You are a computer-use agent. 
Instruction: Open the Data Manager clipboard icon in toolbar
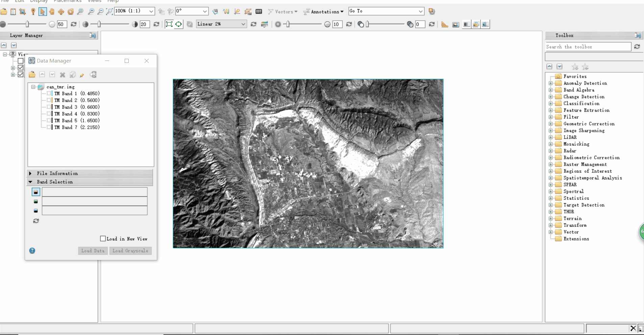(x=13, y=11)
